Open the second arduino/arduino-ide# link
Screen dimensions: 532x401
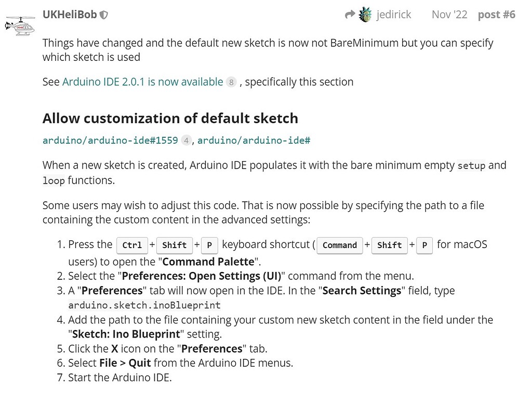point(254,140)
